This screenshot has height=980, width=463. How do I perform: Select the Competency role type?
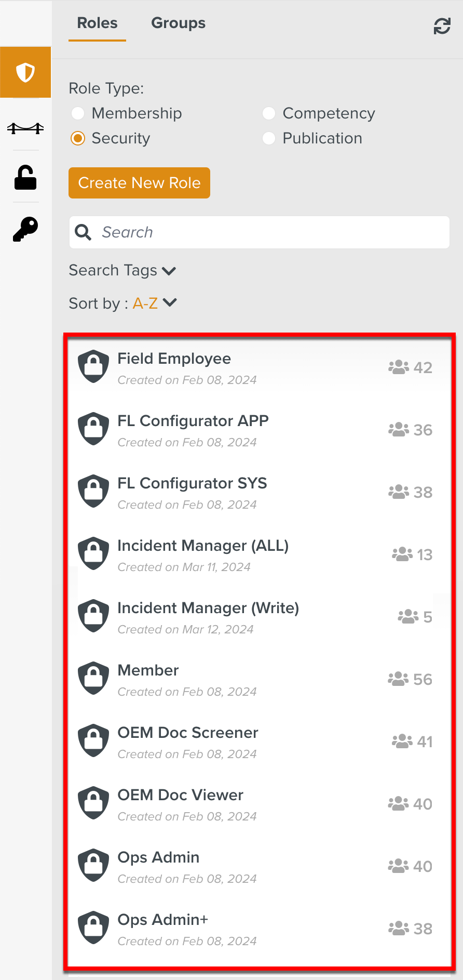pyautogui.click(x=269, y=113)
